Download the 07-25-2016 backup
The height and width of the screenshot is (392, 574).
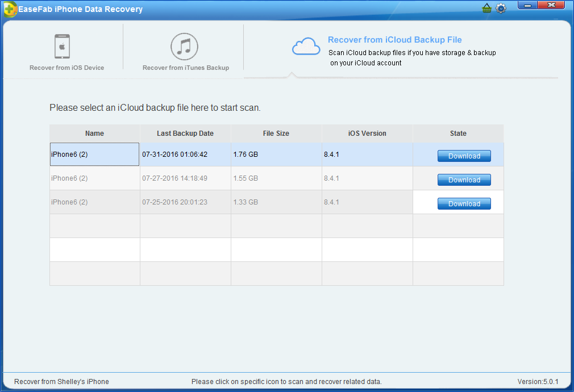coord(464,203)
